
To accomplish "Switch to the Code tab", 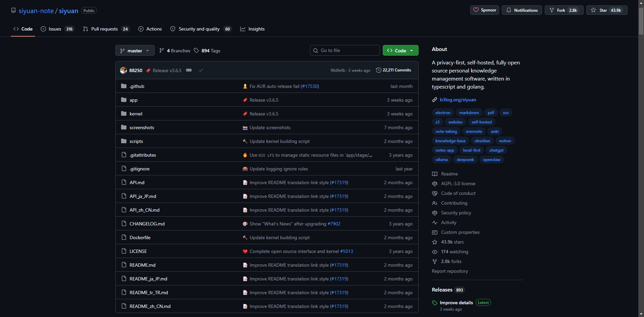I will [23, 29].
